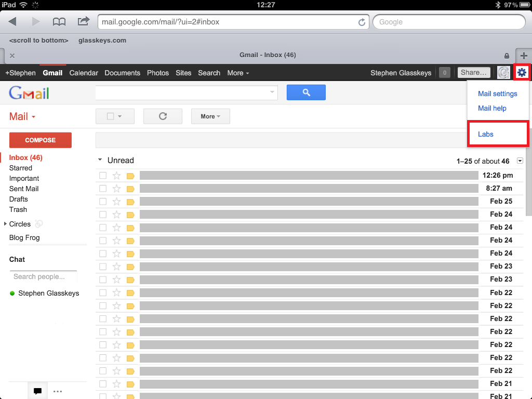Expand the More actions dropdown button
This screenshot has height=399, width=532.
210,116
